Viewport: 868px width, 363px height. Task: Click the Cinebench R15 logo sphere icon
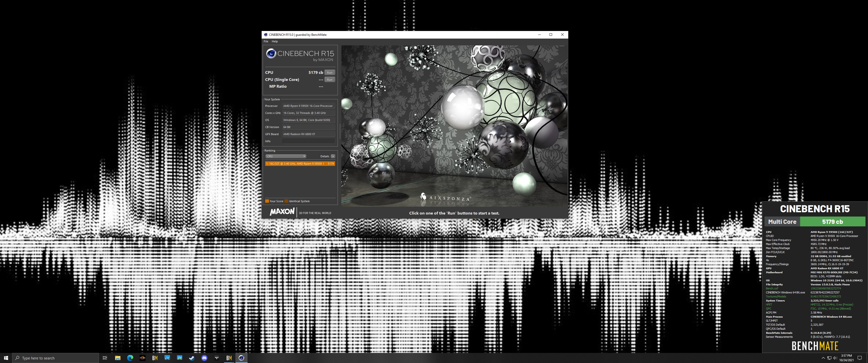point(271,53)
